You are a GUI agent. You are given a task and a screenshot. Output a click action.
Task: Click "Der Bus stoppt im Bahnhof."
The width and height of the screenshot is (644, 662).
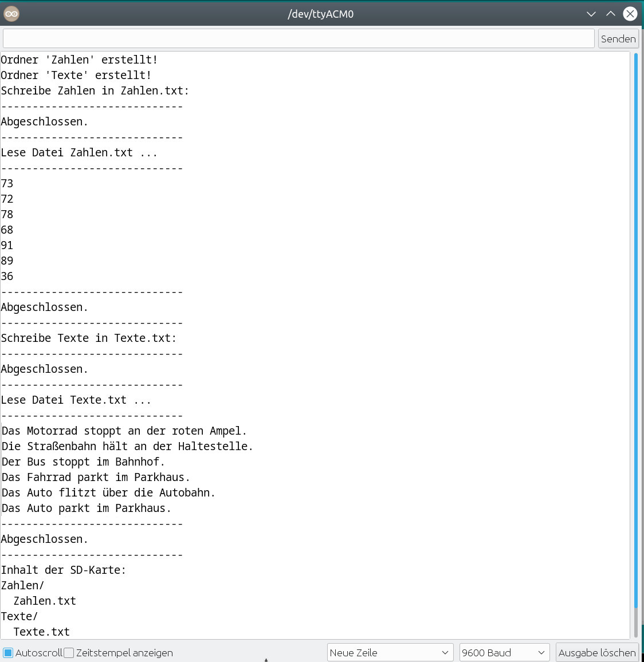click(x=83, y=462)
